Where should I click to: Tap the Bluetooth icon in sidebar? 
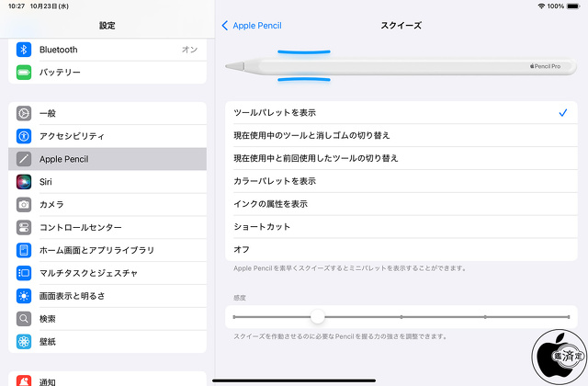[24, 50]
